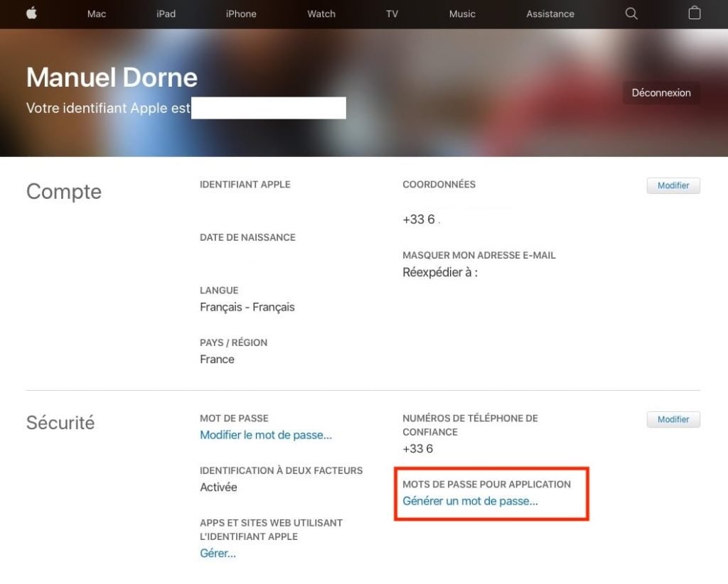
Task: Click the DATE DE NAISSANCE label
Action: click(247, 237)
